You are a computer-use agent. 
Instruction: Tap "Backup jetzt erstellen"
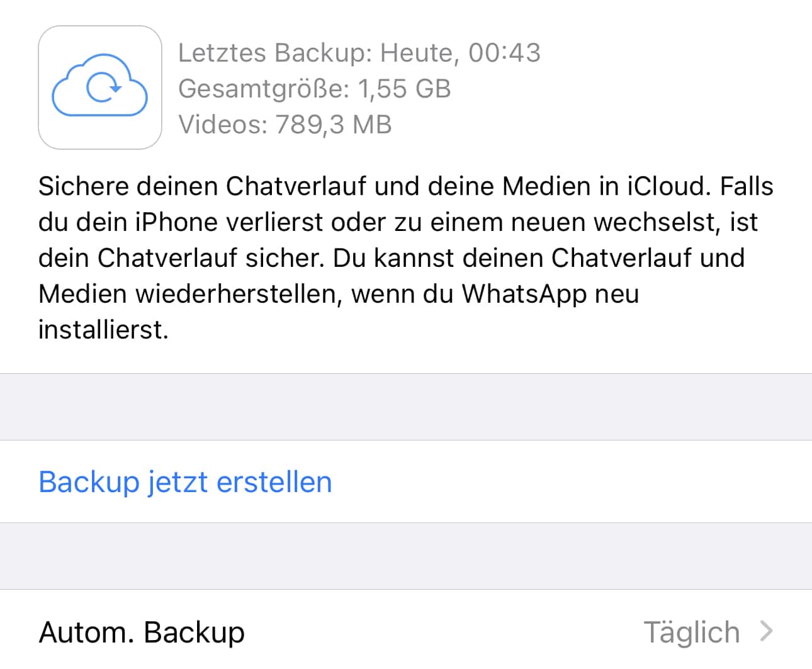tap(185, 482)
